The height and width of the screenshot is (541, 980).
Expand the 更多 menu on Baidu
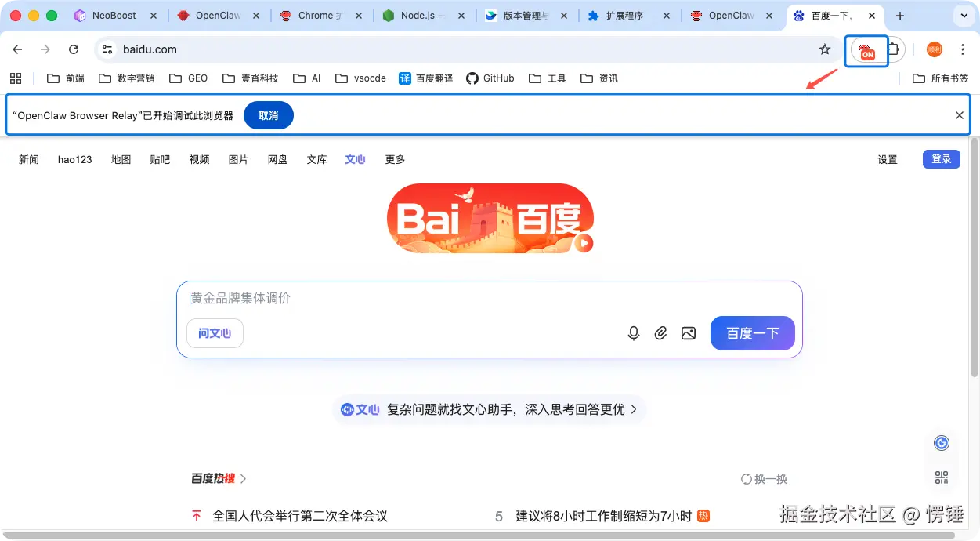[x=396, y=159]
